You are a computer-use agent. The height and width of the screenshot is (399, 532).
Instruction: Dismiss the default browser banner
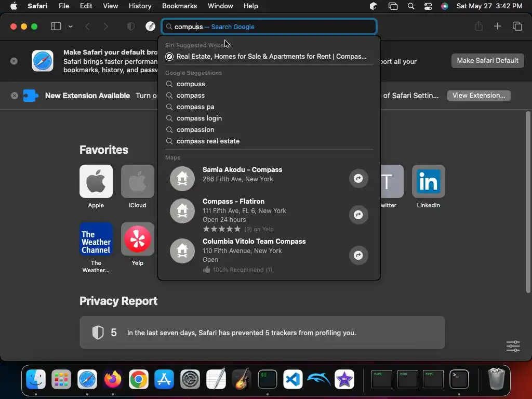pos(14,61)
